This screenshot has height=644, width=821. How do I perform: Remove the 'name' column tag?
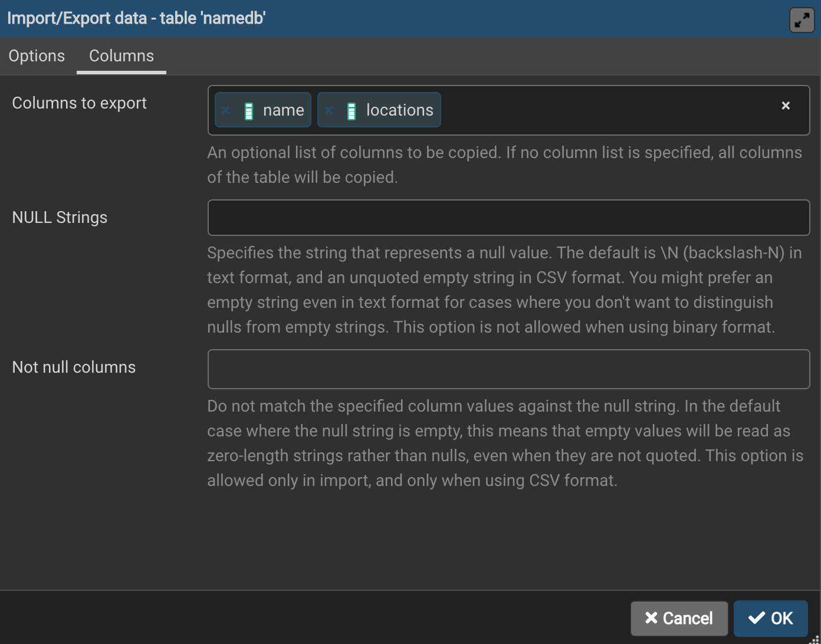pos(225,110)
